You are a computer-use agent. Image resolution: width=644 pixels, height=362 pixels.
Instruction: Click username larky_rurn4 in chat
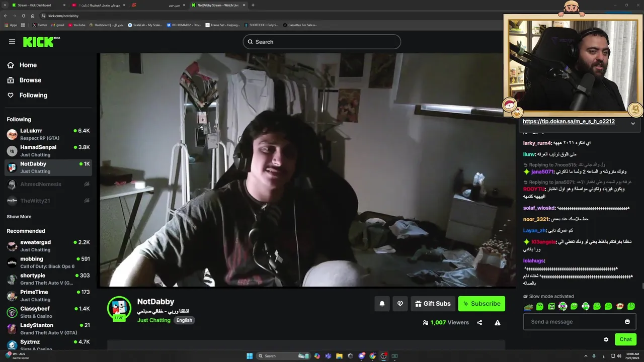(x=538, y=143)
